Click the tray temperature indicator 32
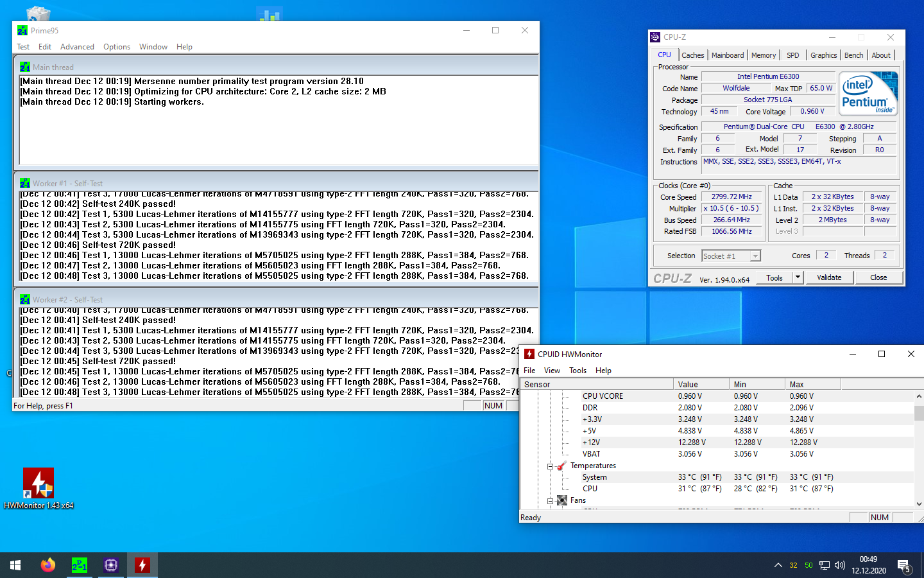This screenshot has width=924, height=578. point(793,565)
